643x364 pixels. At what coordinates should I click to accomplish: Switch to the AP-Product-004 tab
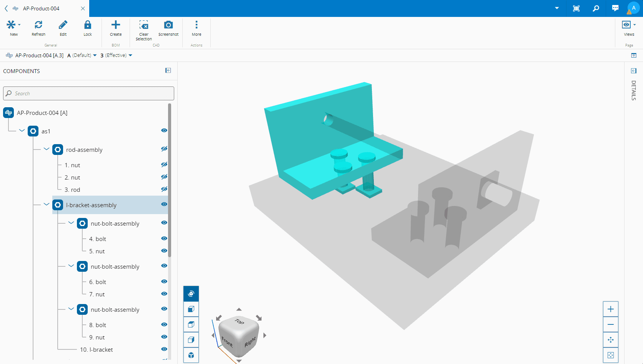click(x=41, y=8)
